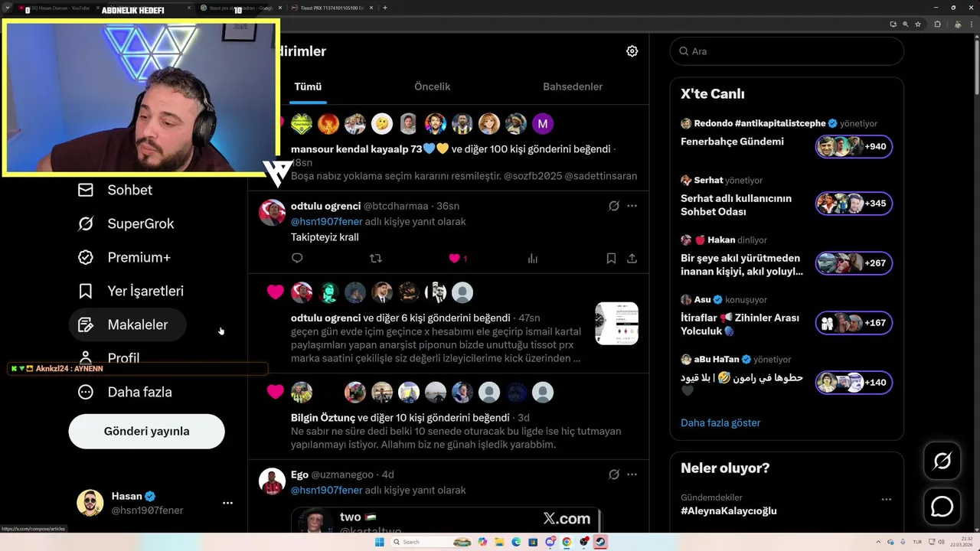This screenshot has width=980, height=551.
Task: Open odtulu ogrenci's profile avatar
Action: coord(272,212)
